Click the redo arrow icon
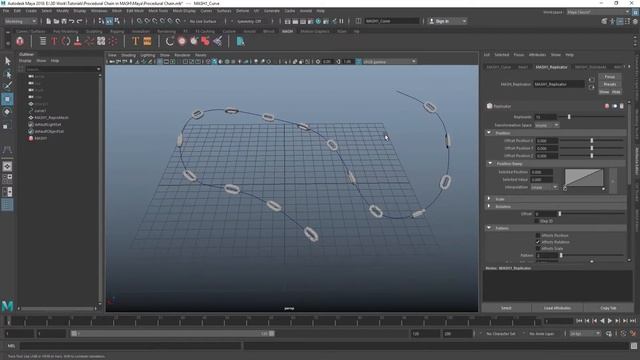The height and width of the screenshot is (360, 640). [x=80, y=21]
